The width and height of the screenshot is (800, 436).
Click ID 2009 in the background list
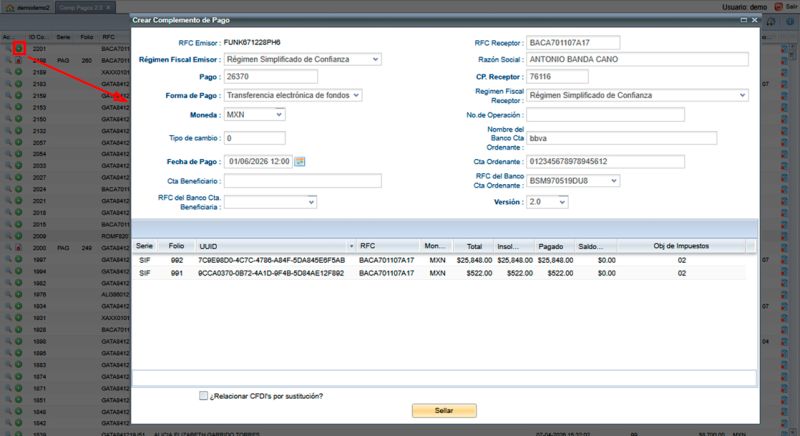point(39,236)
